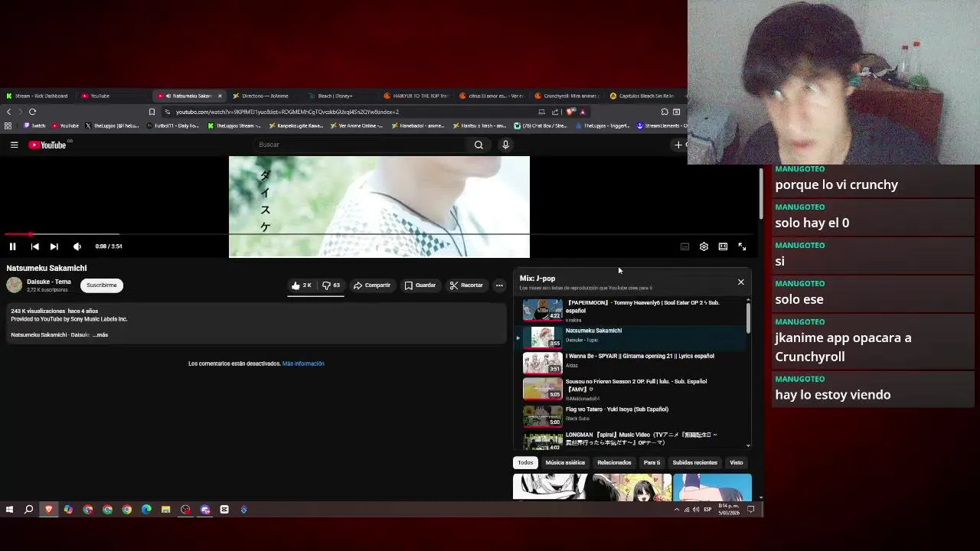Select the Música asiática filter chip
Viewport: 980px width, 551px height.
pos(565,462)
